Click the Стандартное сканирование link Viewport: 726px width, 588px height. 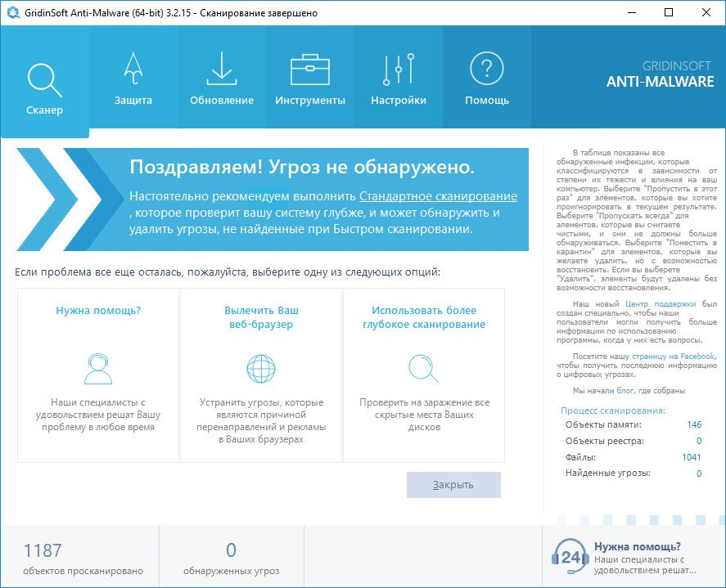pos(438,196)
